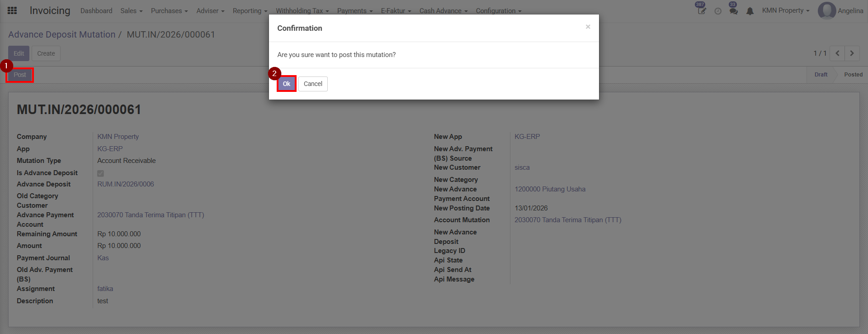Toggle the Is Advance Deposit checkbox

(100, 173)
